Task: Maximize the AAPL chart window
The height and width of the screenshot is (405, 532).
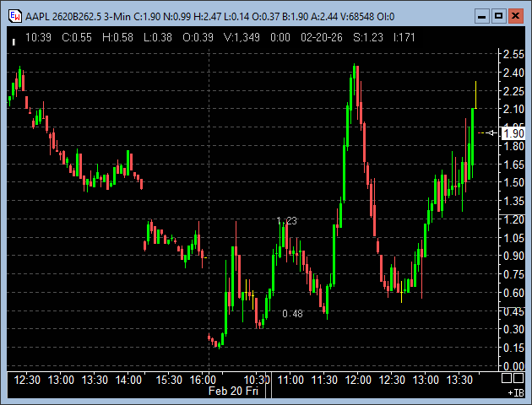Action: pyautogui.click(x=498, y=15)
